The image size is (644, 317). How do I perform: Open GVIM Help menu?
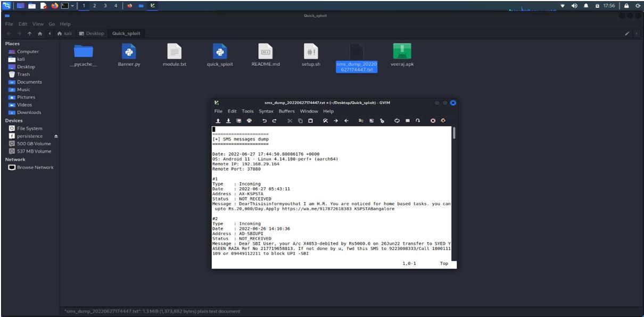[x=328, y=111]
